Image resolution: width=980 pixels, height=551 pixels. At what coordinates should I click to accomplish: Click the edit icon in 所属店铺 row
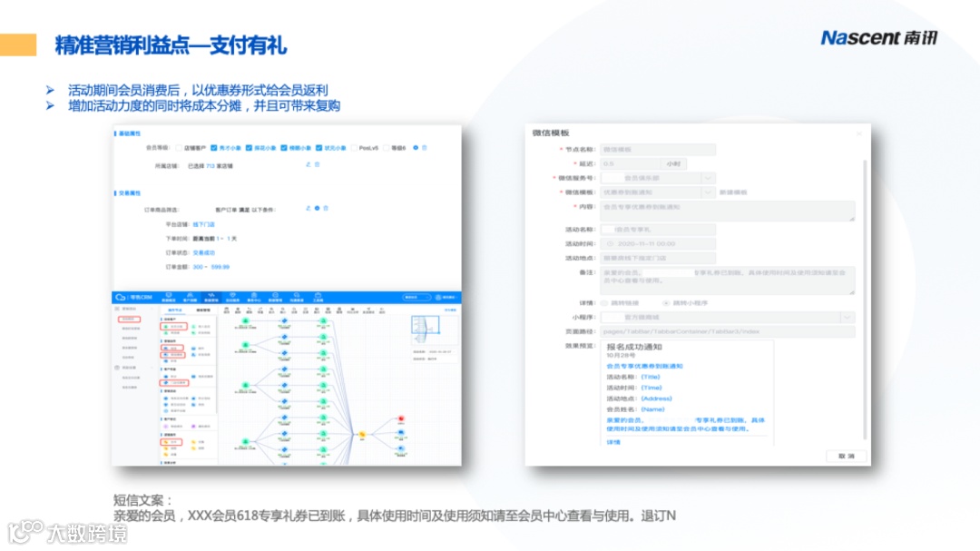pyautogui.click(x=309, y=164)
